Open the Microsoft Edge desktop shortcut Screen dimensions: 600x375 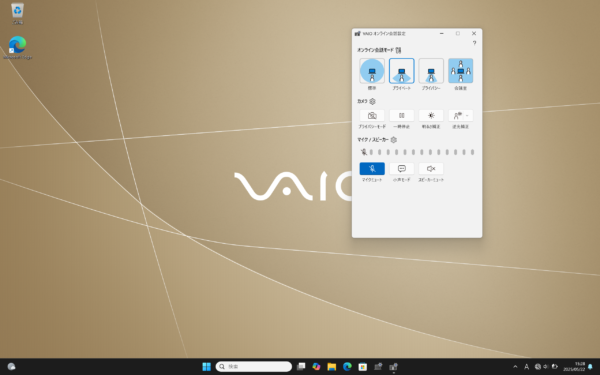[x=18, y=47]
